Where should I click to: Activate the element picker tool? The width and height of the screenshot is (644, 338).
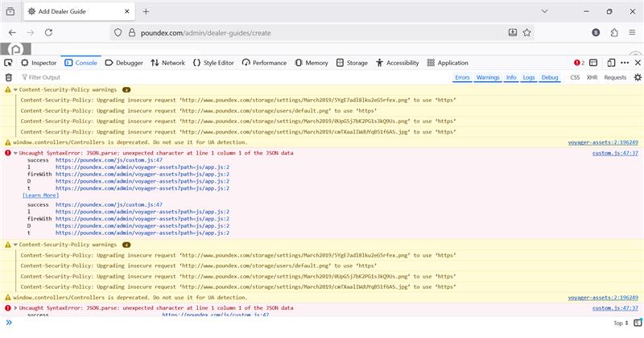pyautogui.click(x=8, y=63)
